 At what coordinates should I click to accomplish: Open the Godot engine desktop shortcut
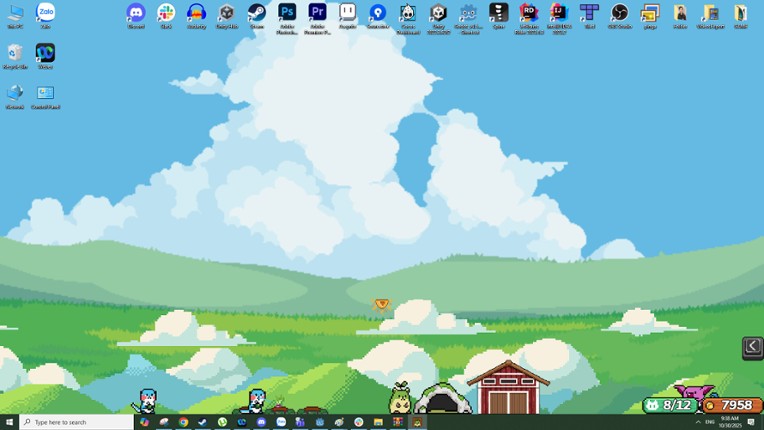click(x=468, y=19)
